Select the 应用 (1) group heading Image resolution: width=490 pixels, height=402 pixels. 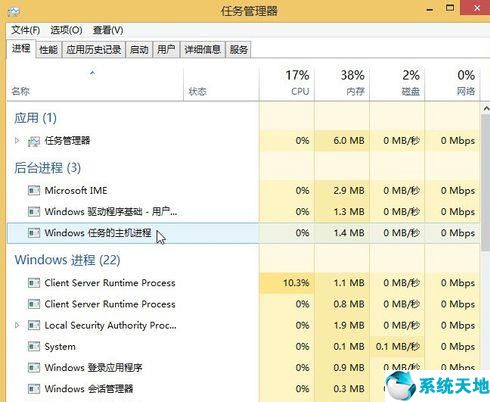click(x=35, y=118)
